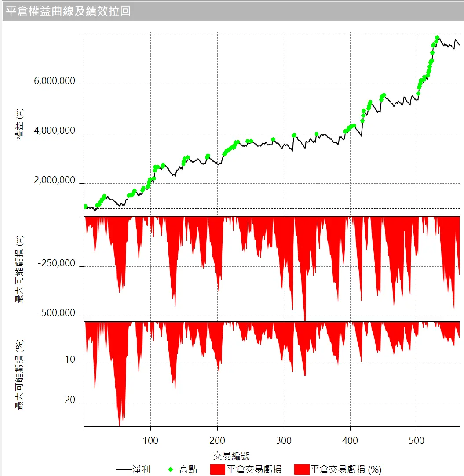Click the black 淨利 line icon in legend

[123, 470]
